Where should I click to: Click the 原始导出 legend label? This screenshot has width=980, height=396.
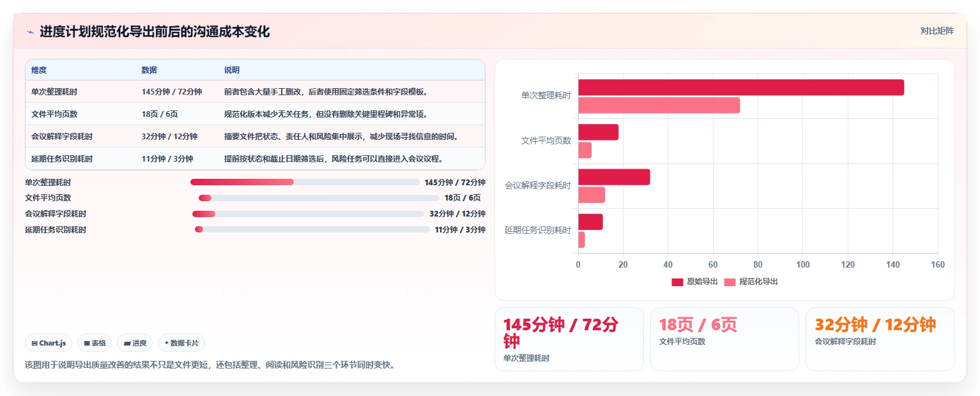(x=702, y=282)
